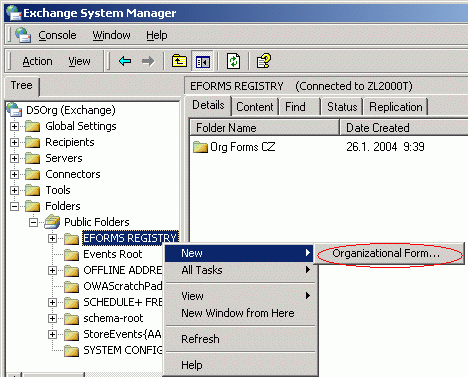Select DSOrg (Exchange) root item
The image size is (468, 377).
71,110
